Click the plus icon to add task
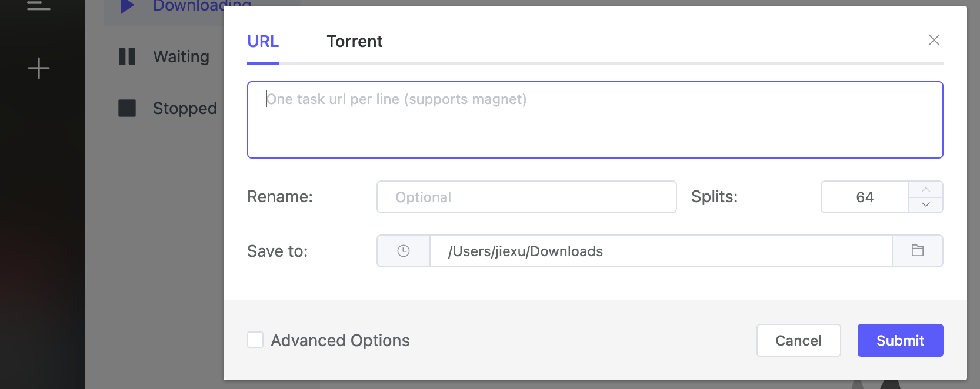The image size is (980, 389). (39, 68)
